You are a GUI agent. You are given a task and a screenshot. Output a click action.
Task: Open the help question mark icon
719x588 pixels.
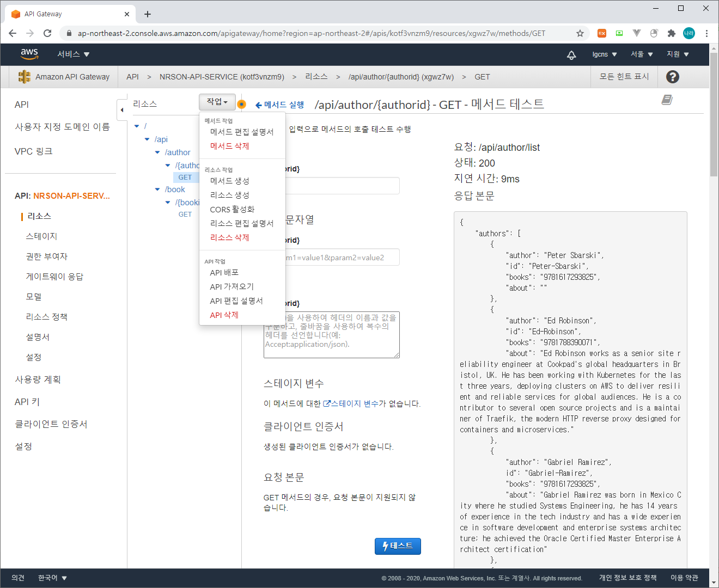tap(673, 77)
